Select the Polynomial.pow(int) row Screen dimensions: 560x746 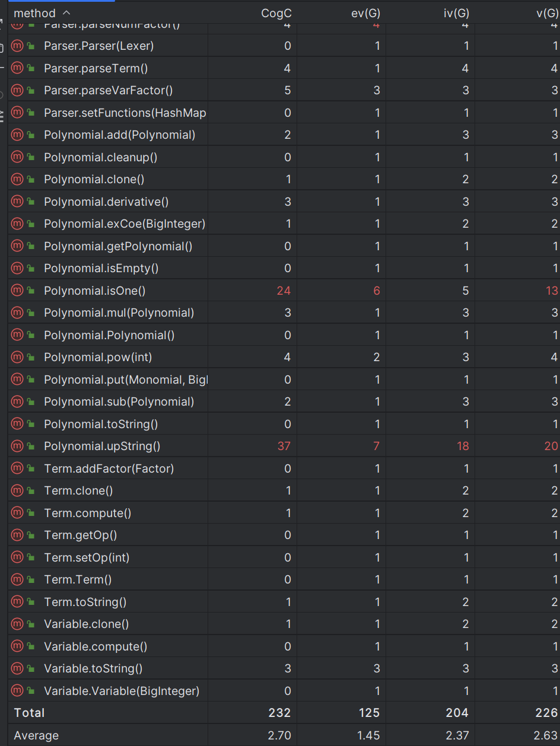pyautogui.click(x=284, y=357)
